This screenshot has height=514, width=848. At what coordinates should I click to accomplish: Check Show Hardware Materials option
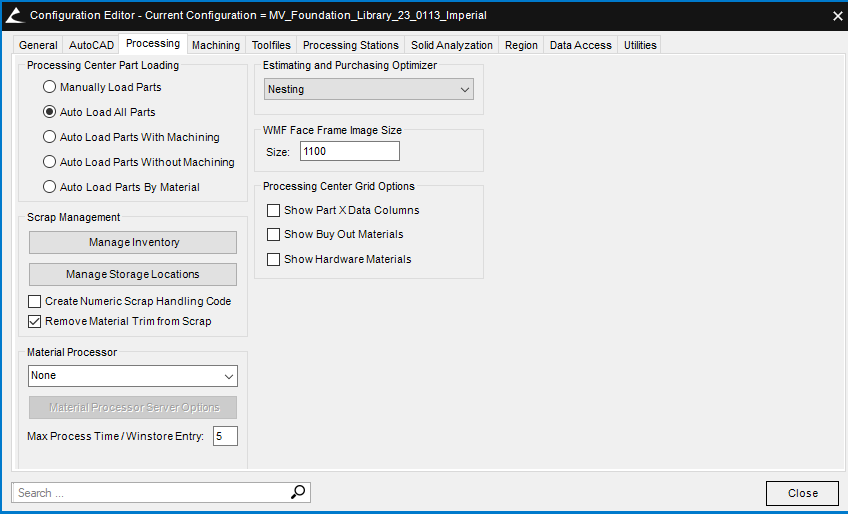pos(274,259)
